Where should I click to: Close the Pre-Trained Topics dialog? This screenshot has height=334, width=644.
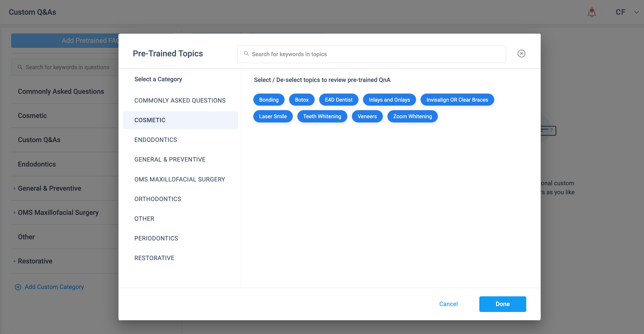521,54
